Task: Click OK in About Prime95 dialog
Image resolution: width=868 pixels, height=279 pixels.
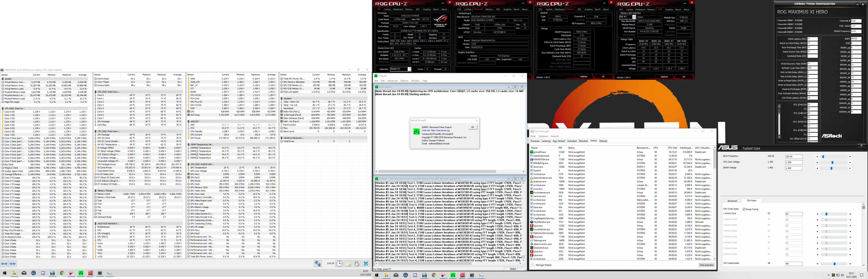Action: coord(472,127)
